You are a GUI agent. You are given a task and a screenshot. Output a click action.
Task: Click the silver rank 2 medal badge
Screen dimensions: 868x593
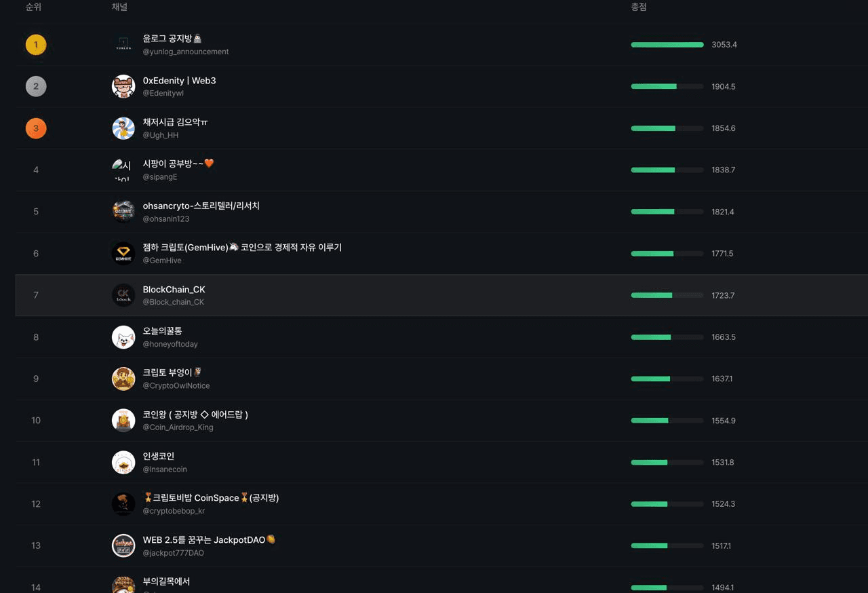pos(36,86)
